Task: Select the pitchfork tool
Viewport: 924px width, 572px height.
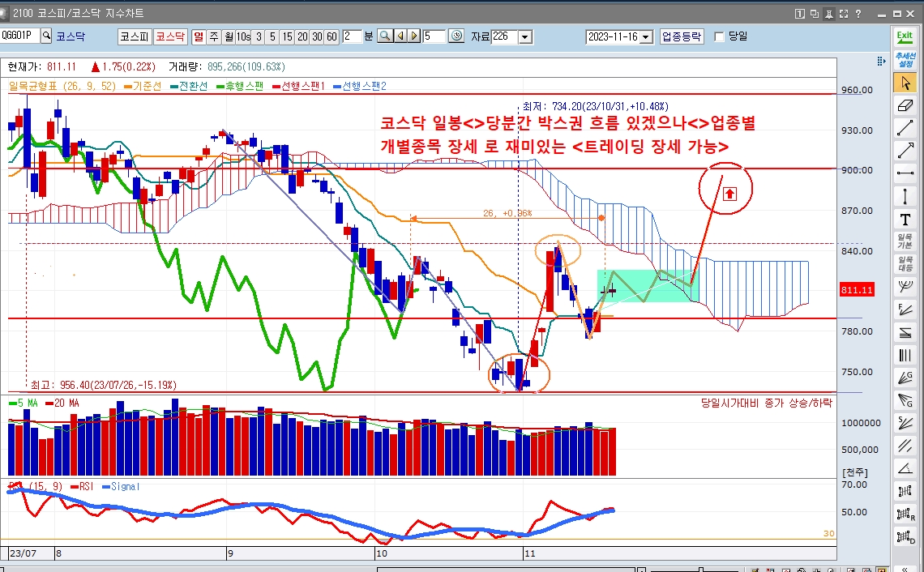Action: [905, 287]
